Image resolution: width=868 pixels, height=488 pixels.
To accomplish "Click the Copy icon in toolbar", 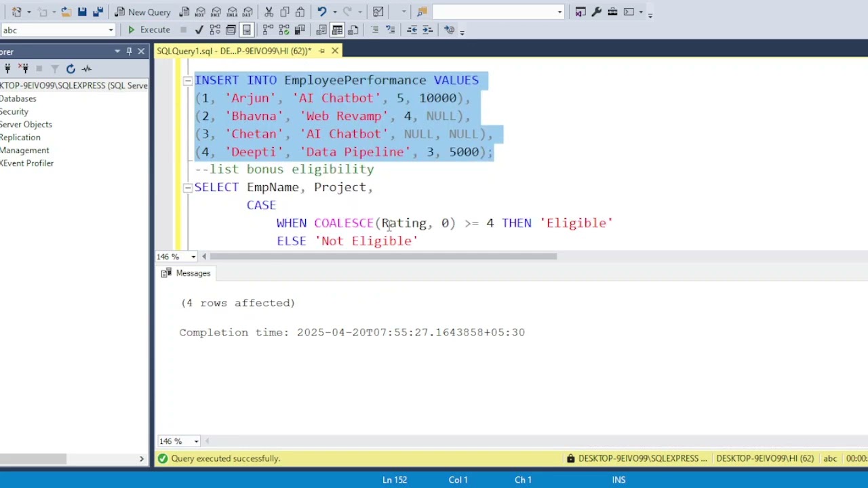I will click(x=284, y=12).
